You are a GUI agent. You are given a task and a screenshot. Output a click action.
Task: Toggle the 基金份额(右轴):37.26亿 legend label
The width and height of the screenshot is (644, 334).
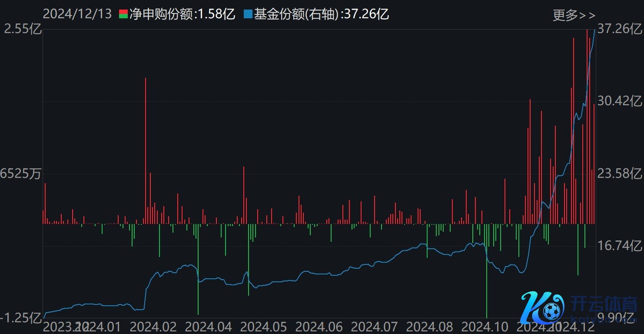[x=321, y=15]
